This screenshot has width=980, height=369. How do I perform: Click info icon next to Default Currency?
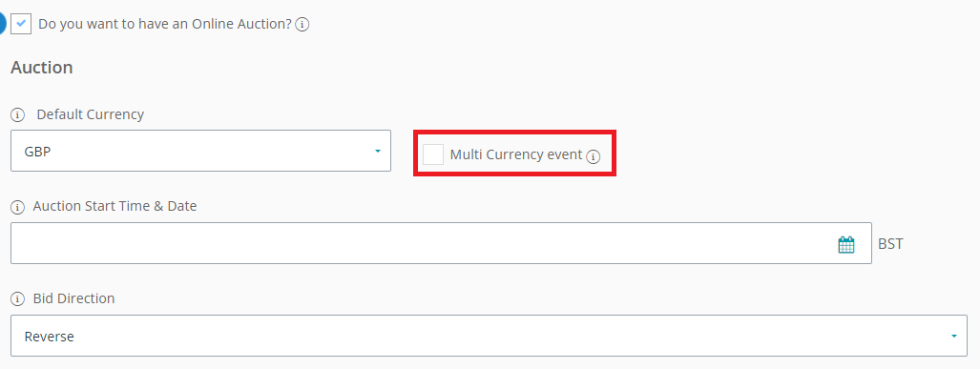17,114
